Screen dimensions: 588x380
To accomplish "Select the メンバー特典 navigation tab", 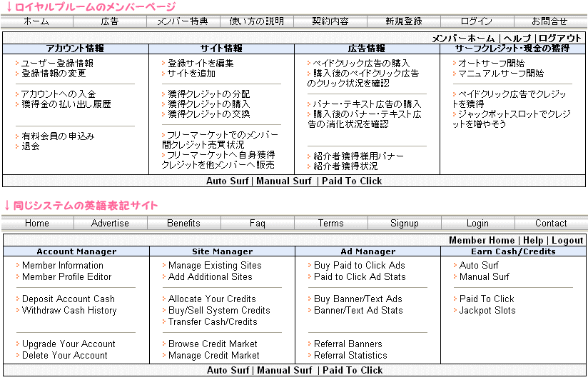I will click(183, 21).
